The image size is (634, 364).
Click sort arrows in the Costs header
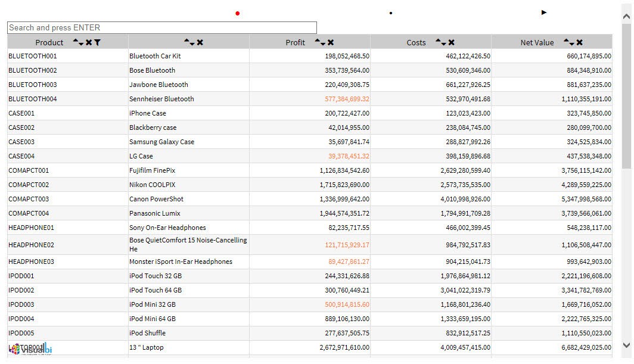pos(441,42)
